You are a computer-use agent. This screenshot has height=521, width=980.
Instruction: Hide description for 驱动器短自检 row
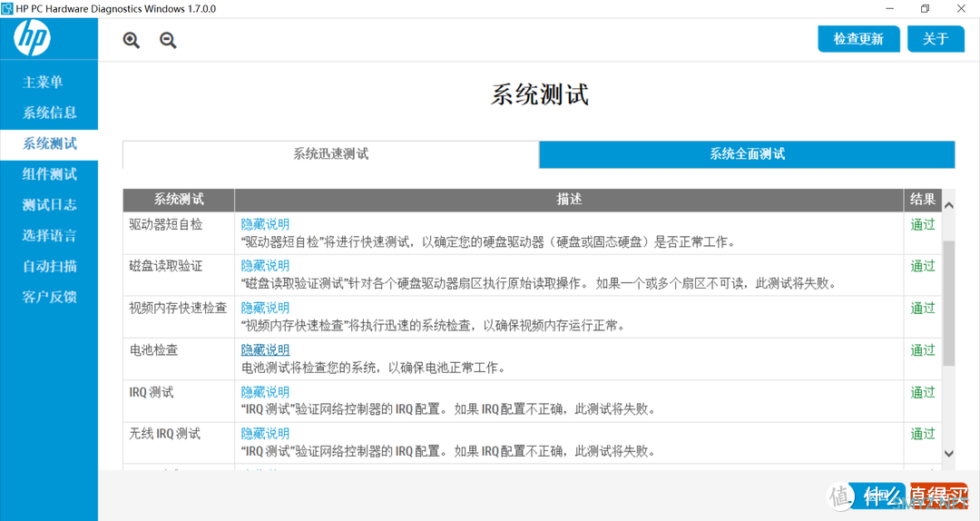(x=265, y=224)
